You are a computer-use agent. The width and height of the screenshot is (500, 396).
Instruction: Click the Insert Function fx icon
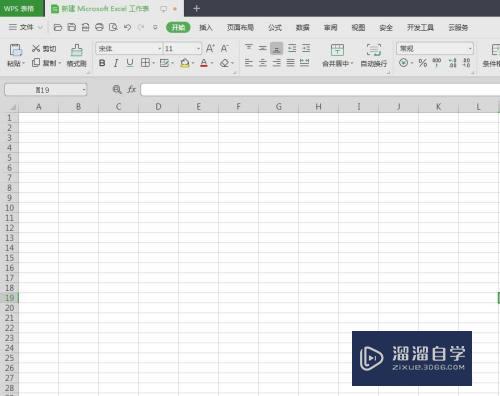tap(132, 89)
